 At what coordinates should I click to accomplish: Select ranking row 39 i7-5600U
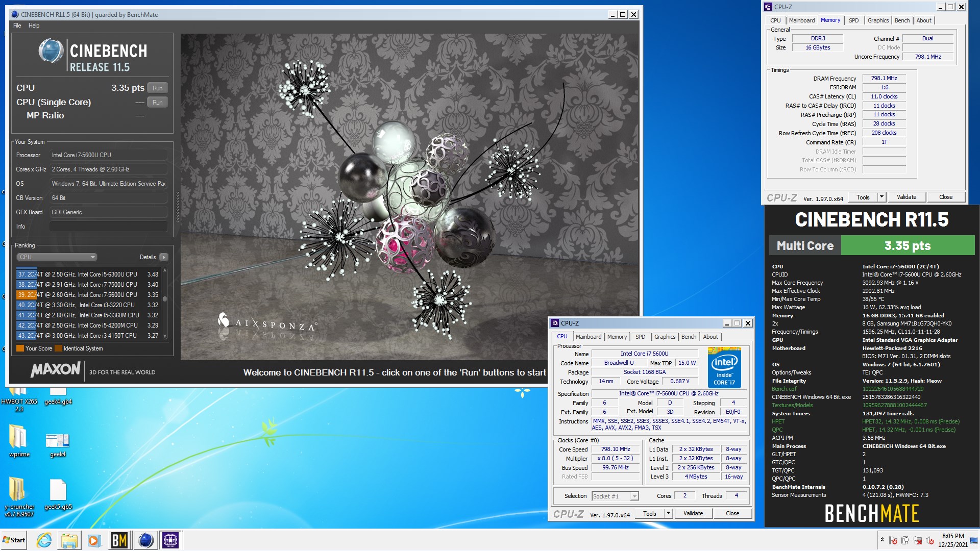88,295
